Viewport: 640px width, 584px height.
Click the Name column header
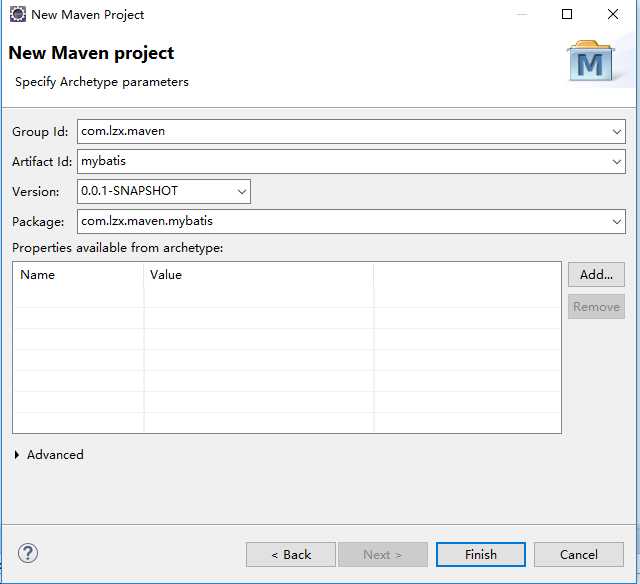tap(78, 275)
